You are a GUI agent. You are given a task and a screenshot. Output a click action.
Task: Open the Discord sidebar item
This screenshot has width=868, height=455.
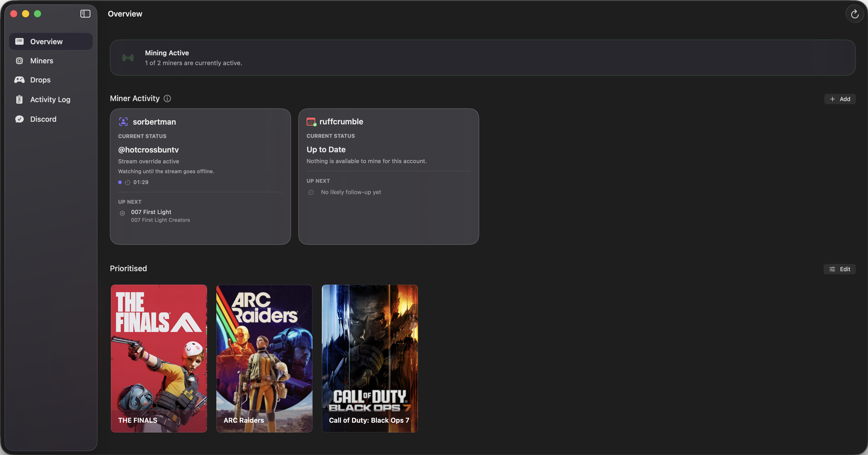[x=51, y=119]
